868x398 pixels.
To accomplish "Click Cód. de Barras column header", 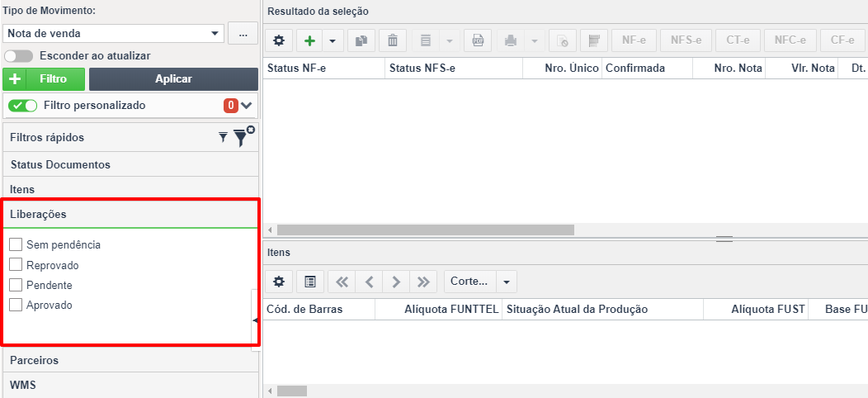I will pos(319,310).
